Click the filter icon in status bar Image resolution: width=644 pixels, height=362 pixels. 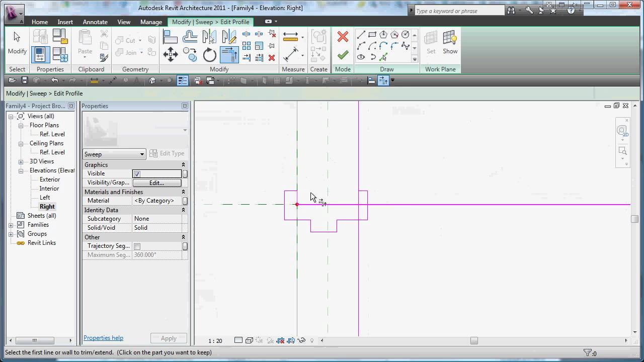pos(587,353)
